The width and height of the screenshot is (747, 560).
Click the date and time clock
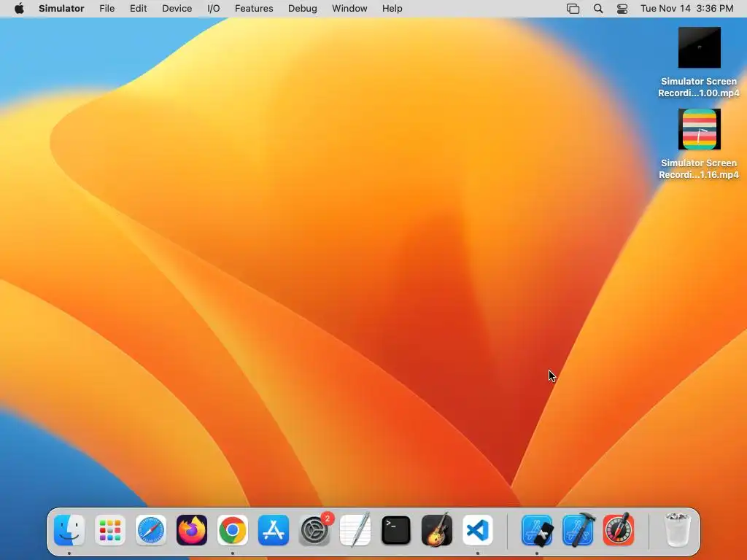(x=687, y=9)
